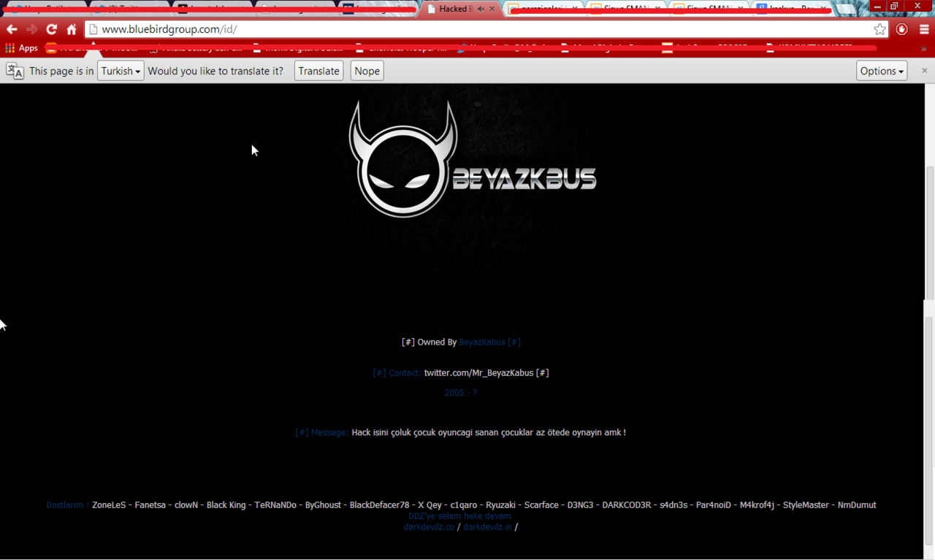Open the translate Options dropdown
This screenshot has height=560, width=935.
pos(882,71)
